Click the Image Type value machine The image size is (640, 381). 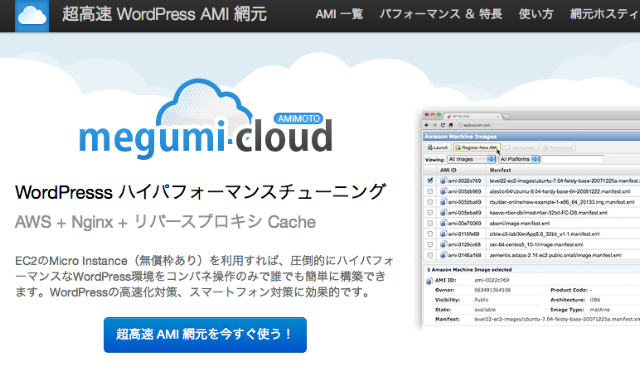[600, 310]
